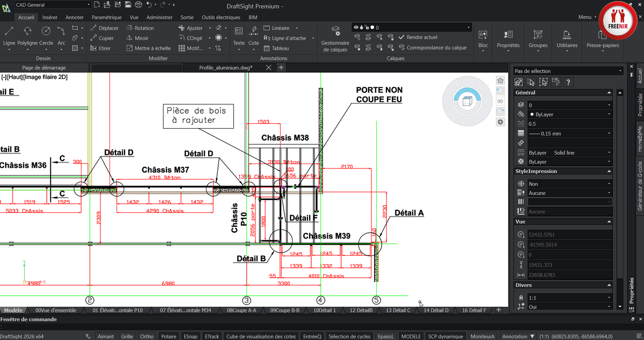Image resolution: width=644 pixels, height=340 pixels.
Task: Click the home view icon near navigation cube
Action: pos(500,80)
